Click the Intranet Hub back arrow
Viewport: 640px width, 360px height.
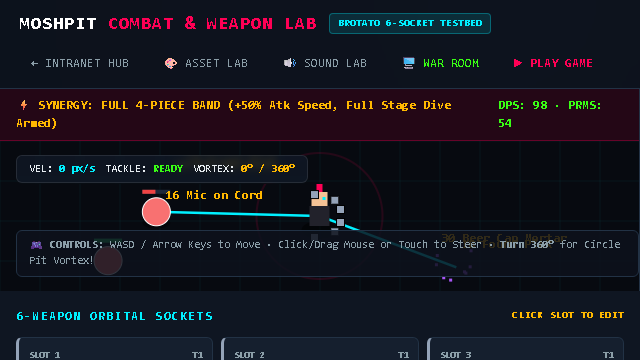coord(35,63)
